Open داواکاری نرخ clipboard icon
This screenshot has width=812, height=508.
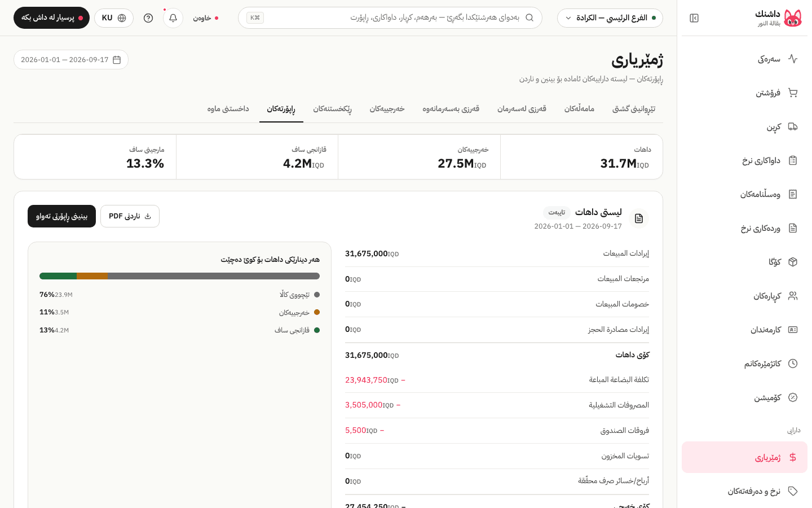pyautogui.click(x=793, y=160)
